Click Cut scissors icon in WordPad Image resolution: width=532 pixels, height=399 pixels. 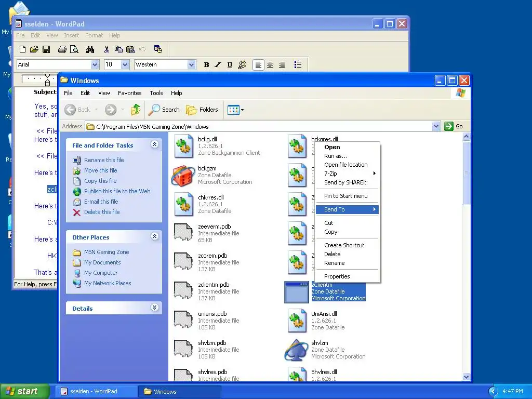[107, 49]
